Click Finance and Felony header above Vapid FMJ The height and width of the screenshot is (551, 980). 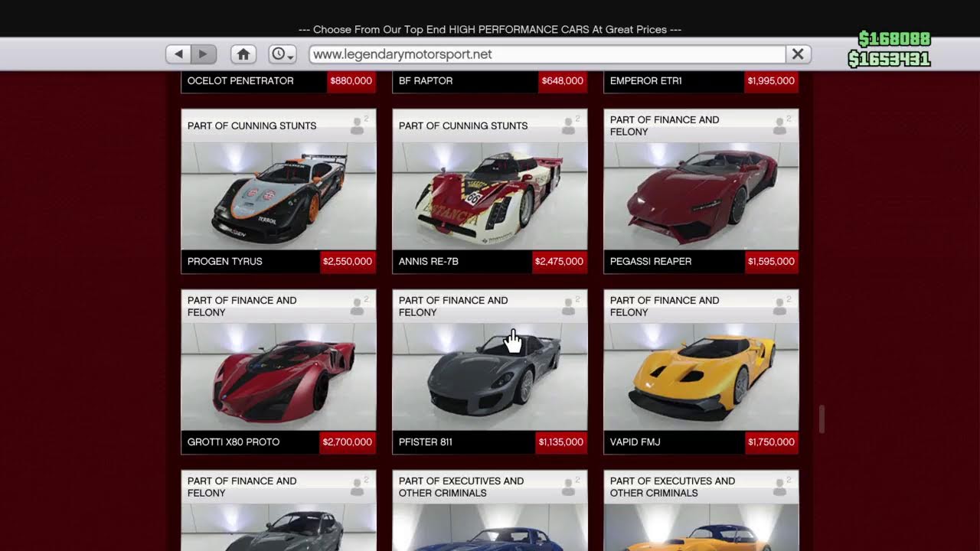(x=665, y=306)
